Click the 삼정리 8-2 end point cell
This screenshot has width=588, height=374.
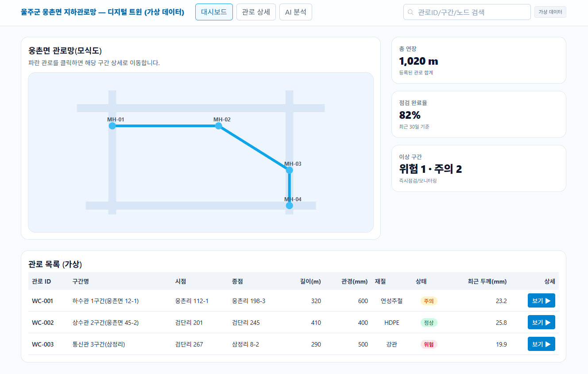[x=245, y=344]
